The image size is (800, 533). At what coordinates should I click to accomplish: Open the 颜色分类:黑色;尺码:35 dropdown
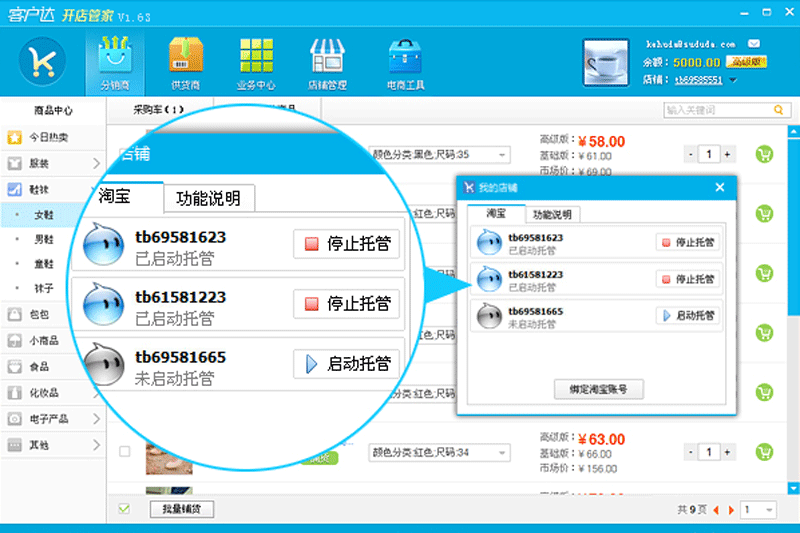[x=439, y=155]
